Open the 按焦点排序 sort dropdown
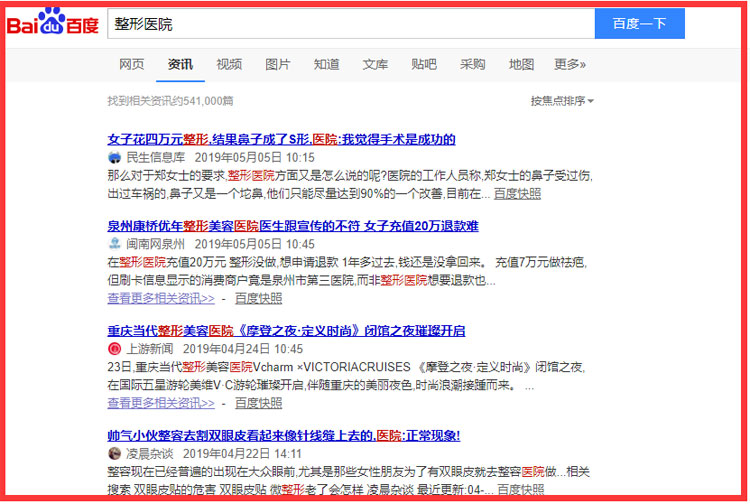 pyautogui.click(x=562, y=101)
